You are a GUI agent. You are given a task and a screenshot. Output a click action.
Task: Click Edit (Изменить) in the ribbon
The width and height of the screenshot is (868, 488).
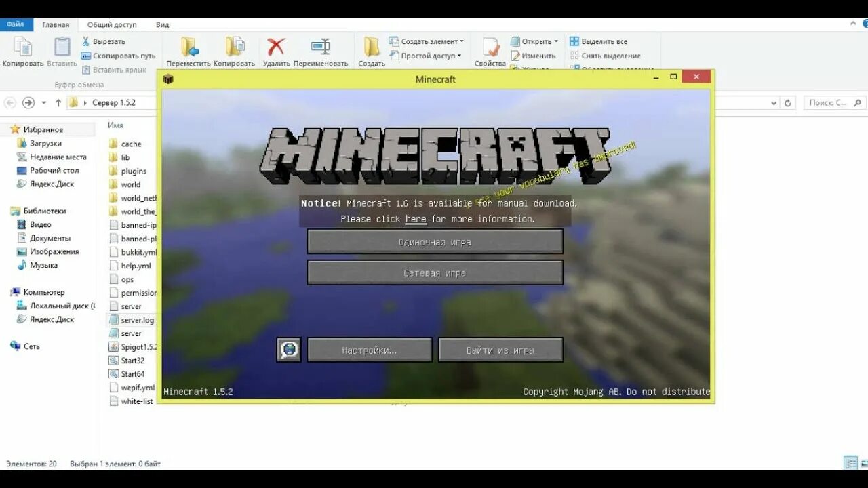click(x=533, y=56)
